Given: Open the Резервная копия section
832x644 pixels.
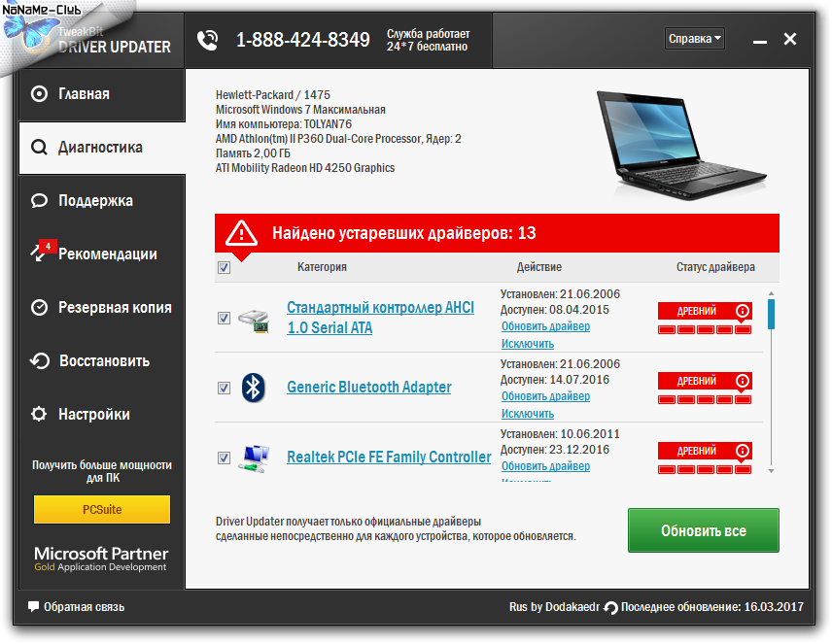Looking at the screenshot, I should 102,307.
